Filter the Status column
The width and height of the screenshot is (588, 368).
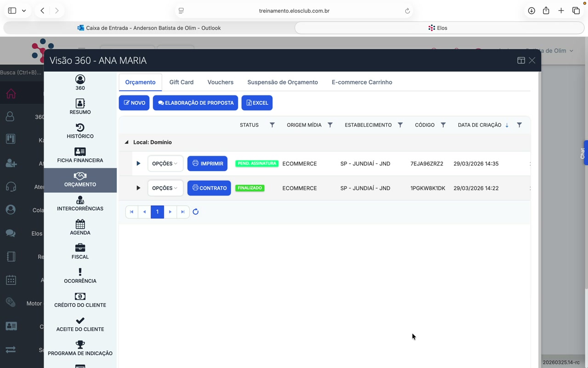(x=272, y=125)
